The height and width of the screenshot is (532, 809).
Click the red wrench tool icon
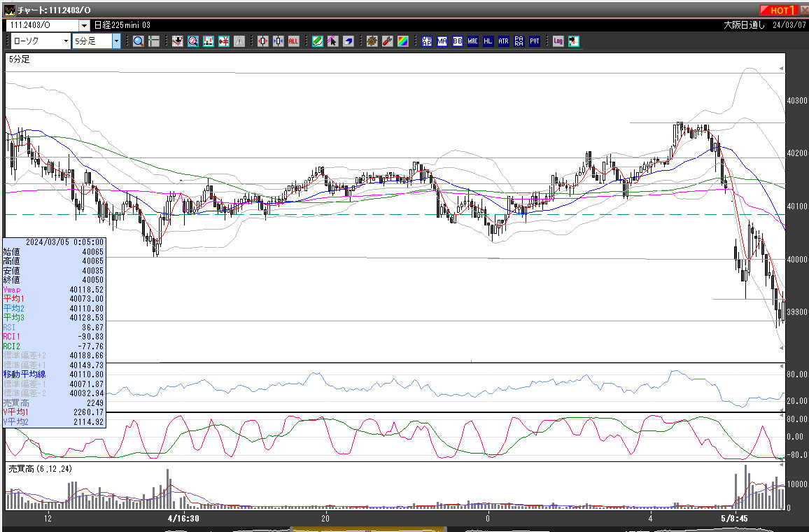388,41
